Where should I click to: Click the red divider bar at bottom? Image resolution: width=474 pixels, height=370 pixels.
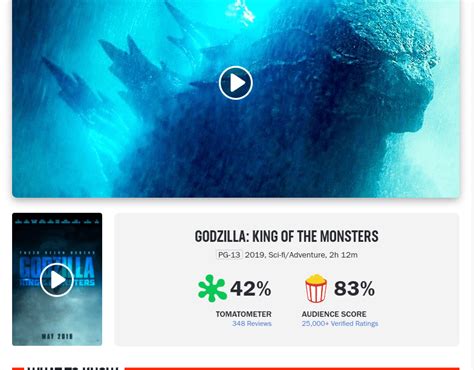tap(292, 369)
